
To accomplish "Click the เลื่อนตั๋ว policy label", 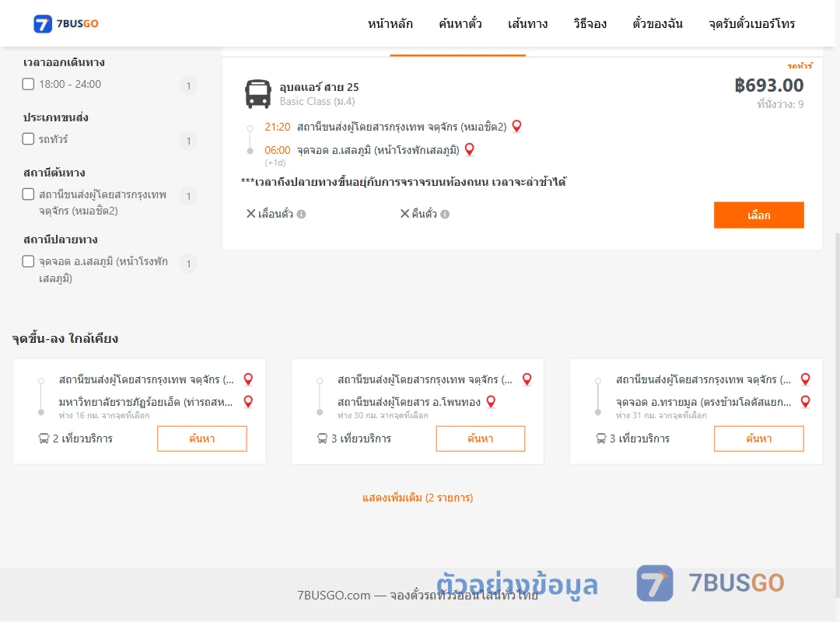I will [275, 214].
